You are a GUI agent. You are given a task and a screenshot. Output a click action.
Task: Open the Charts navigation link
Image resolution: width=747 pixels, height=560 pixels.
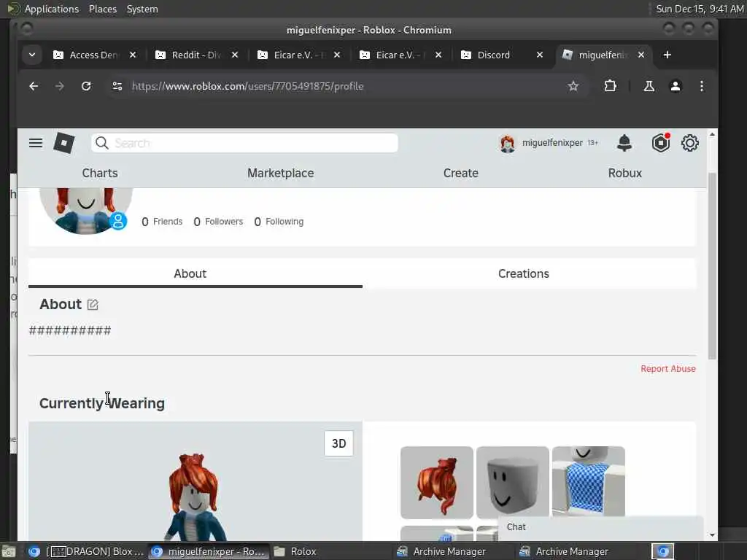[99, 174]
